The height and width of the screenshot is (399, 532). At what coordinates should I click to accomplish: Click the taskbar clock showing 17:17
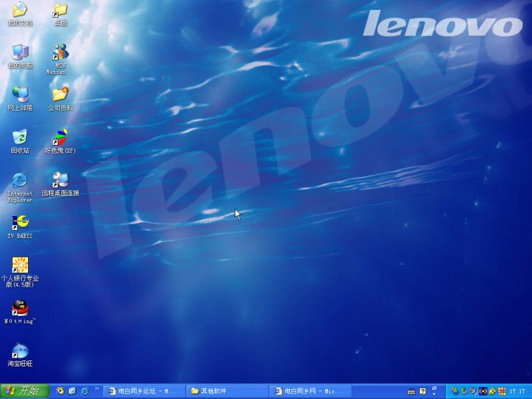(517, 391)
